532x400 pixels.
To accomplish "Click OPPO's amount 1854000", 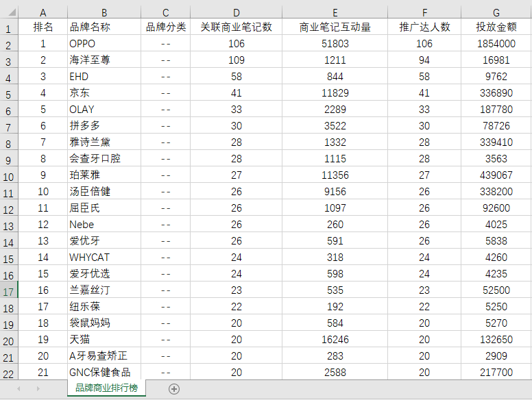I will [x=496, y=43].
